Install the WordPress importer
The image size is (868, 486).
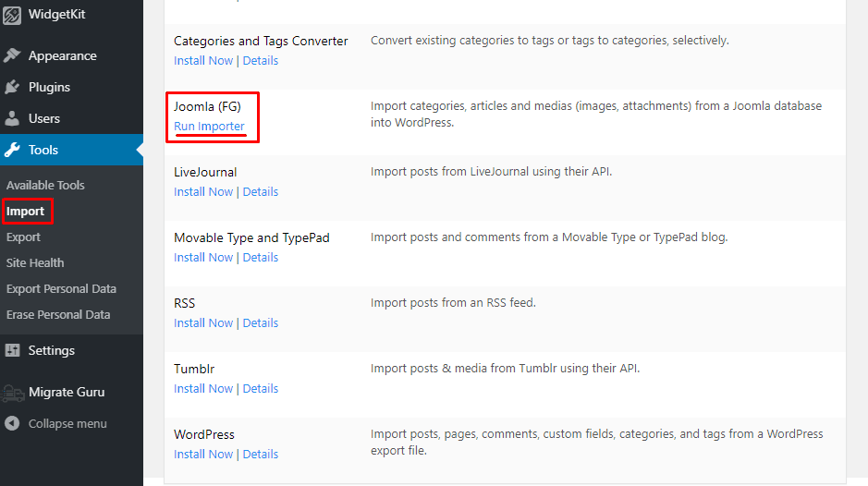pos(203,454)
